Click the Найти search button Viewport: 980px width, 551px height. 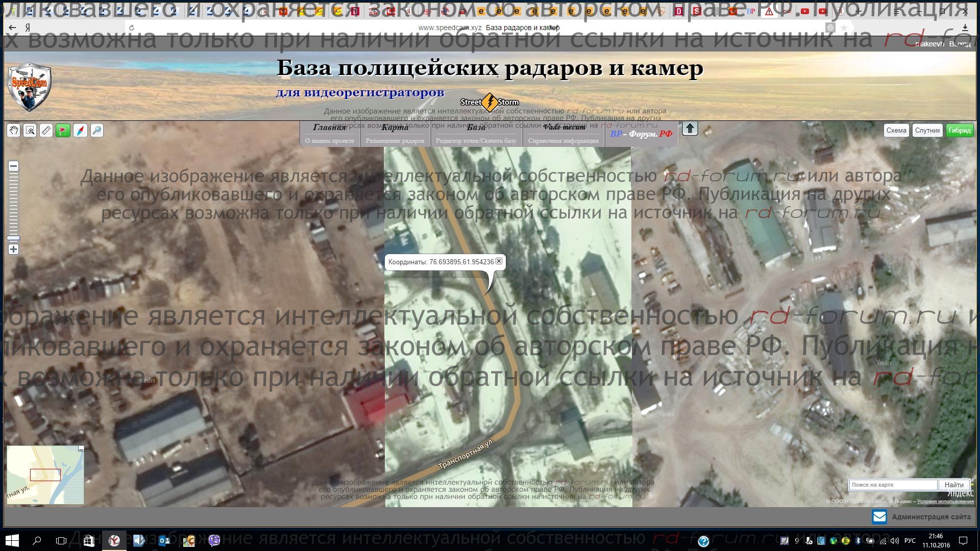[953, 485]
